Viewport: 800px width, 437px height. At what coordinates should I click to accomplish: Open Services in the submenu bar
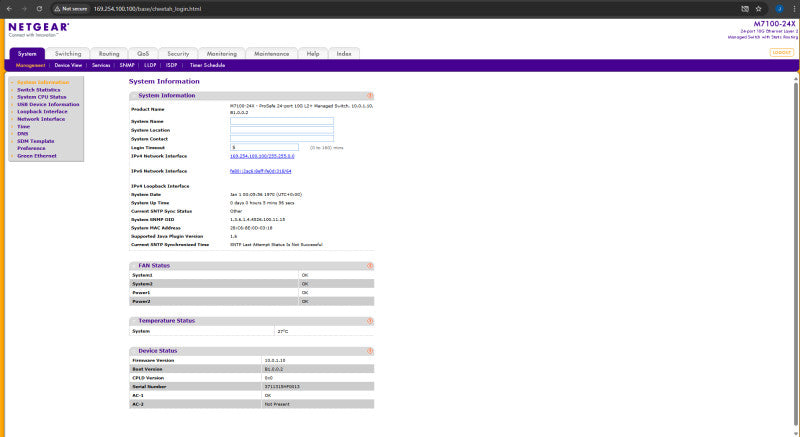tap(101, 65)
